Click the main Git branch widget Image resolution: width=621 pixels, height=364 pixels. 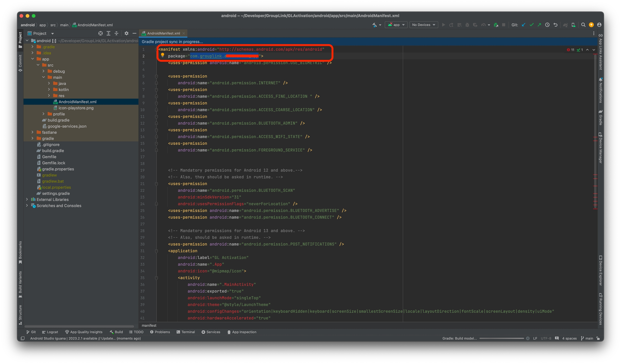point(587,338)
